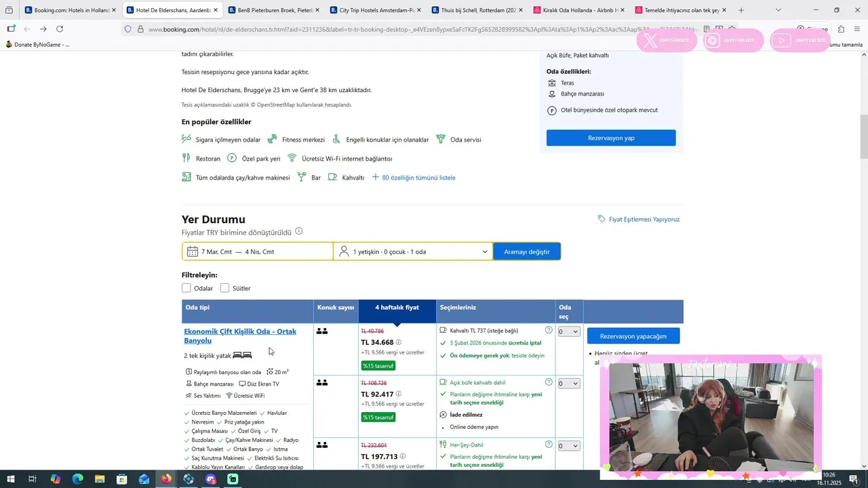868x488 pixels.
Task: Click the shield tracking protection icon
Action: pos(127,29)
